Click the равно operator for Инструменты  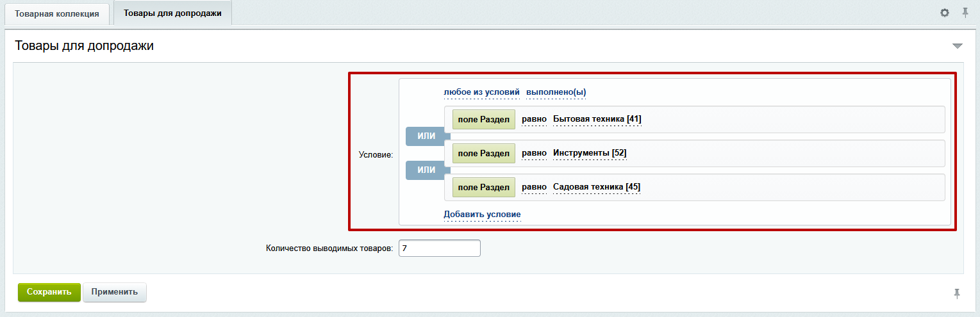pyautogui.click(x=534, y=153)
